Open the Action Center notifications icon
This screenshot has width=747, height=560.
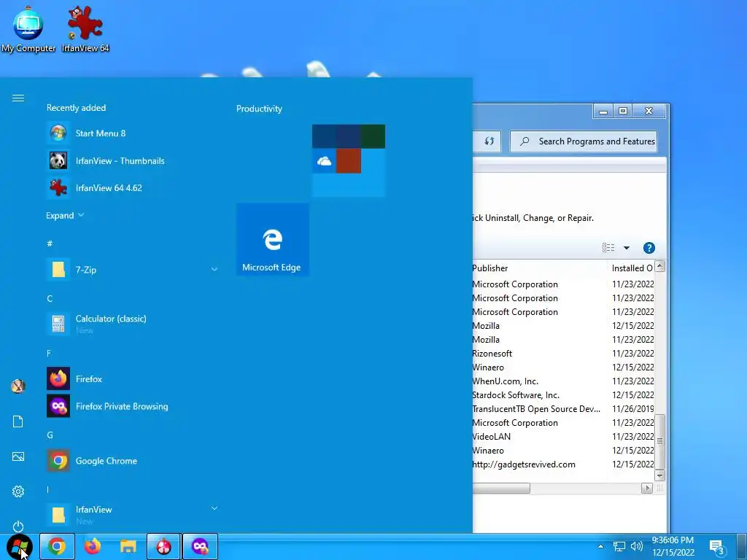pyautogui.click(x=716, y=547)
